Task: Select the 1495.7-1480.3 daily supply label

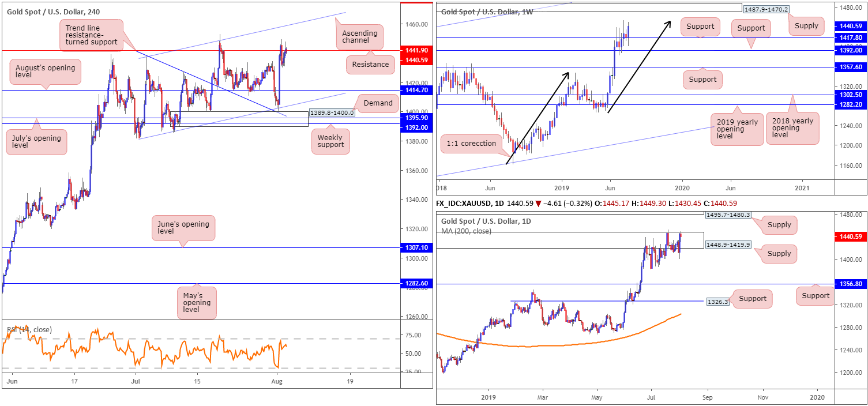Action: (x=727, y=215)
